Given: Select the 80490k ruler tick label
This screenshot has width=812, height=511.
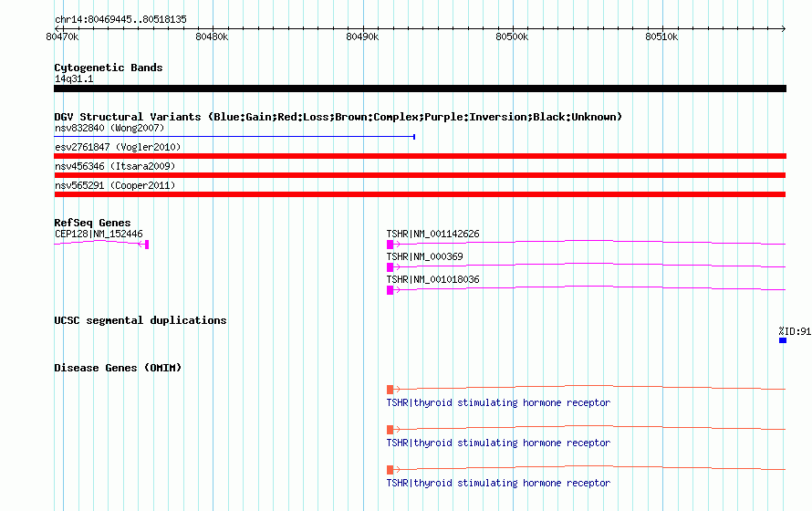Looking at the screenshot, I should [362, 36].
